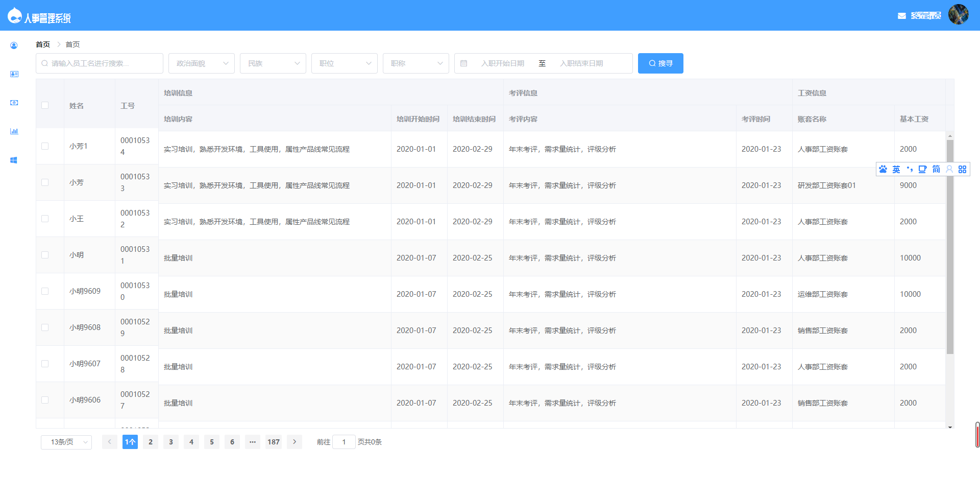
Task: Open the IME toolbox grid icon
Action: click(x=962, y=169)
